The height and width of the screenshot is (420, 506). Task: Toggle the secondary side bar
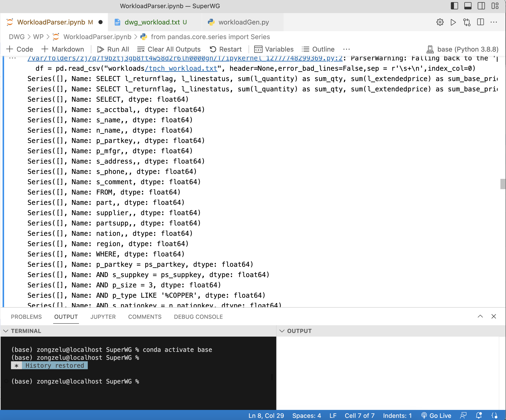pyautogui.click(x=481, y=6)
